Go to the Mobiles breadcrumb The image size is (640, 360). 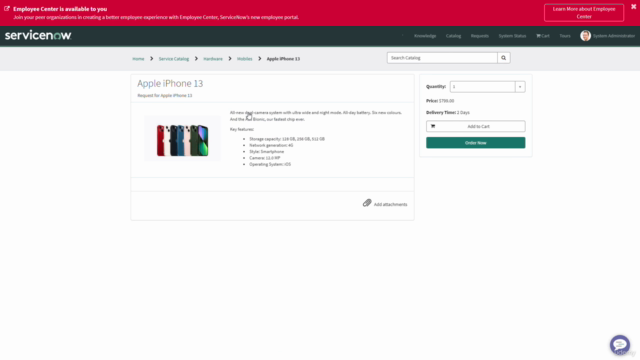pos(244,59)
